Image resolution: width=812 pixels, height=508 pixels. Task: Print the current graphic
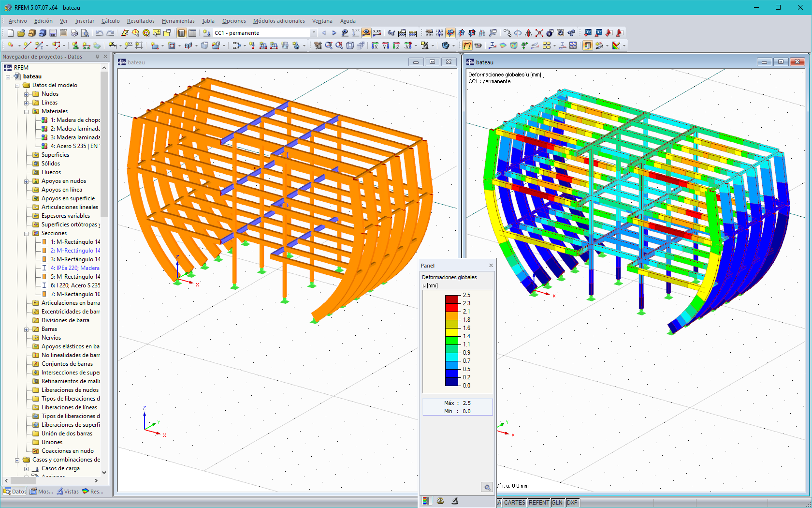pos(74,33)
